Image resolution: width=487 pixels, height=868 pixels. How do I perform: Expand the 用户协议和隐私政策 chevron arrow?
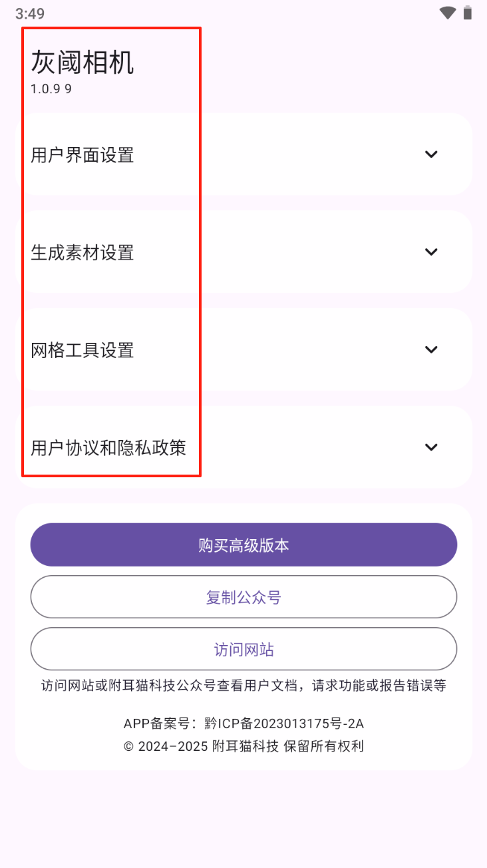pos(431,447)
